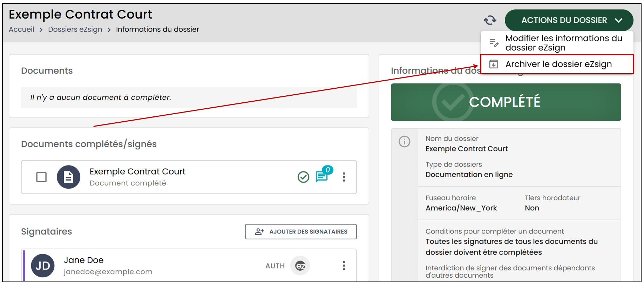
Task: Expand the Actions du dossier dropdown
Action: (x=569, y=20)
